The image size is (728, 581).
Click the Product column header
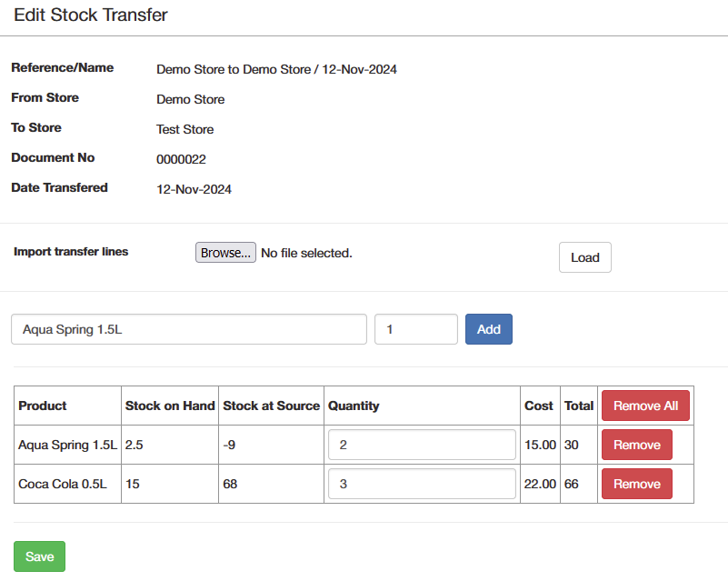(43, 406)
